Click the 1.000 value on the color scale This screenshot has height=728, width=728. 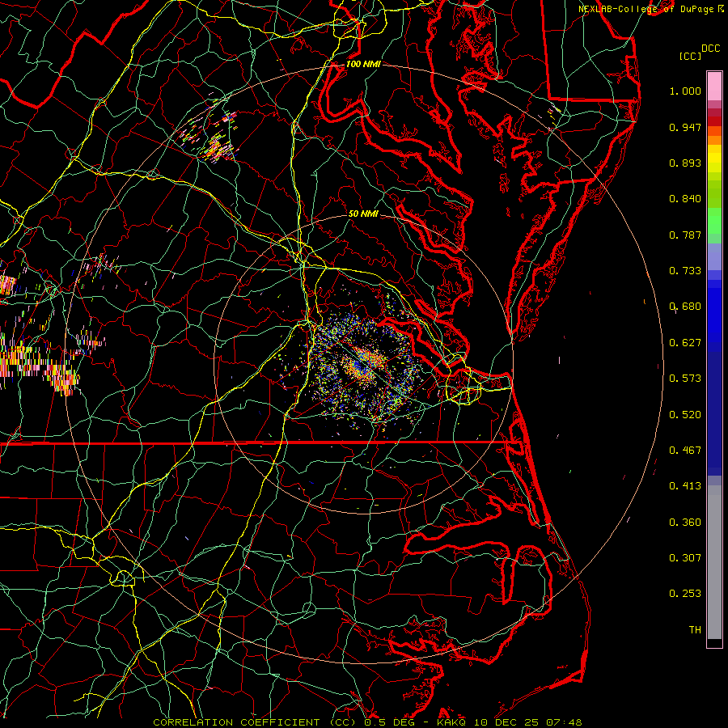point(685,91)
